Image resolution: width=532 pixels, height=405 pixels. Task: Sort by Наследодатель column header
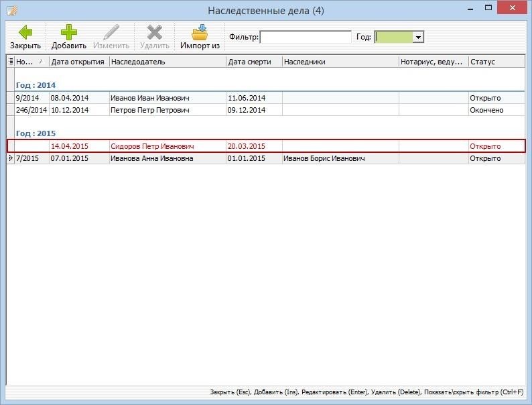167,62
